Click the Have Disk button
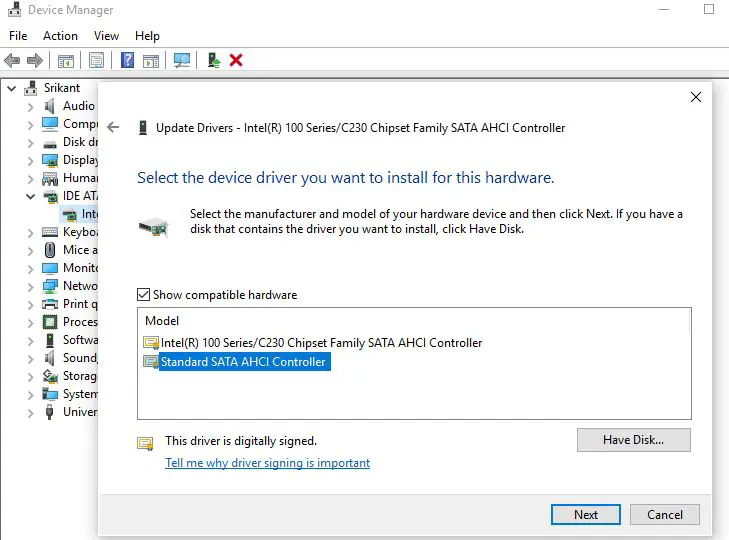 point(633,440)
